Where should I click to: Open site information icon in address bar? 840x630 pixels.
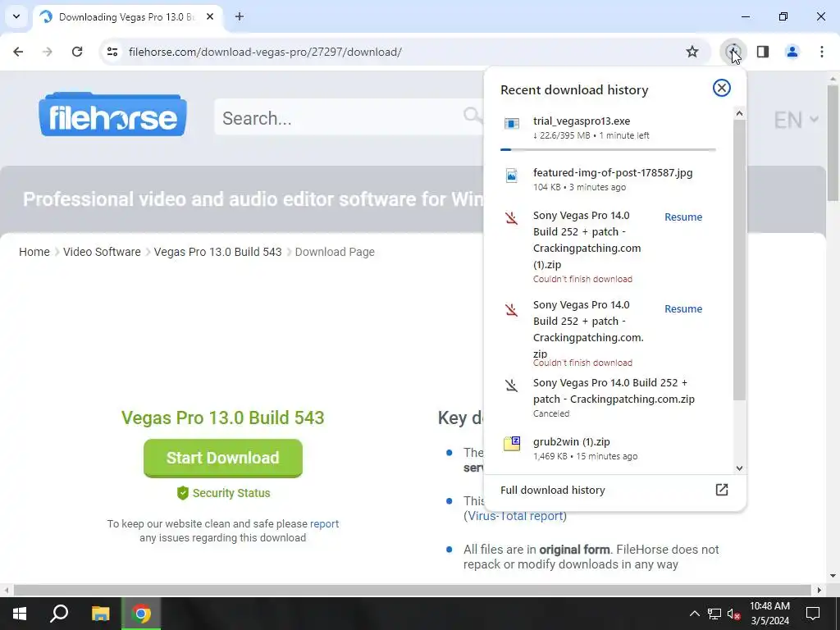click(112, 52)
